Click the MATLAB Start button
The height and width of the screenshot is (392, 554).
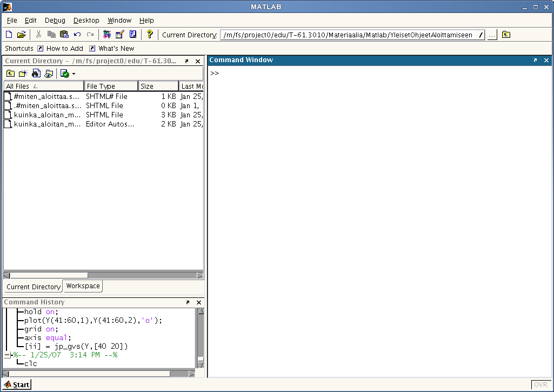(17, 384)
